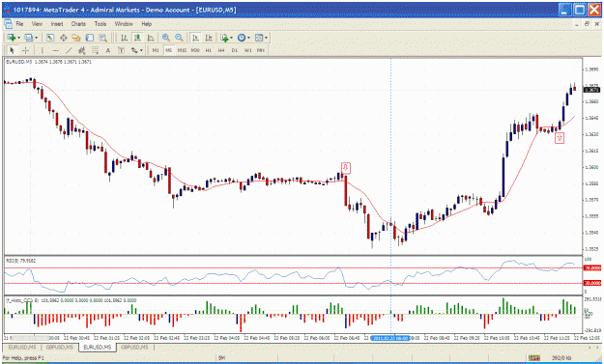Viewport: 604px width, 364px height.
Task: Select the Arrows objects tool
Action: pyautogui.click(x=134, y=50)
